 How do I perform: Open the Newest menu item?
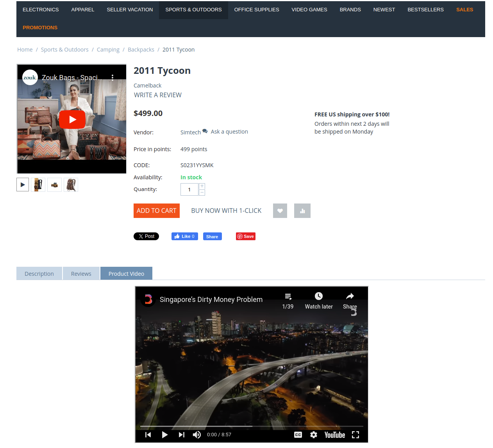click(384, 10)
